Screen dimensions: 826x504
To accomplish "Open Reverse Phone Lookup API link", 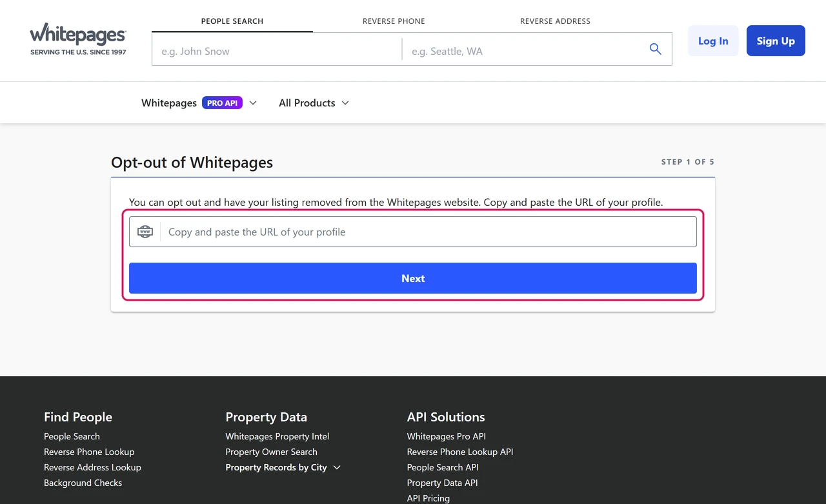I will pos(460,452).
